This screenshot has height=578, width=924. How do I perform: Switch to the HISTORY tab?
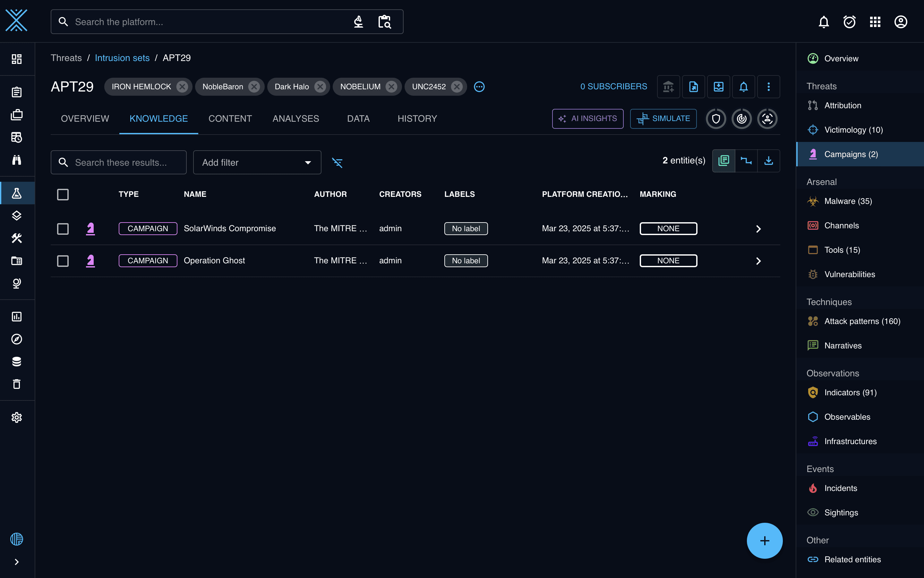(417, 118)
